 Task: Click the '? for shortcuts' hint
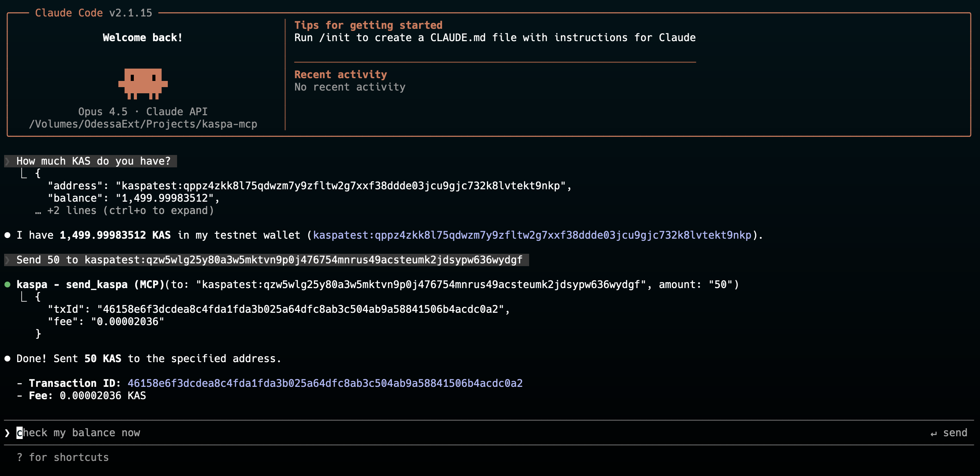[63, 457]
